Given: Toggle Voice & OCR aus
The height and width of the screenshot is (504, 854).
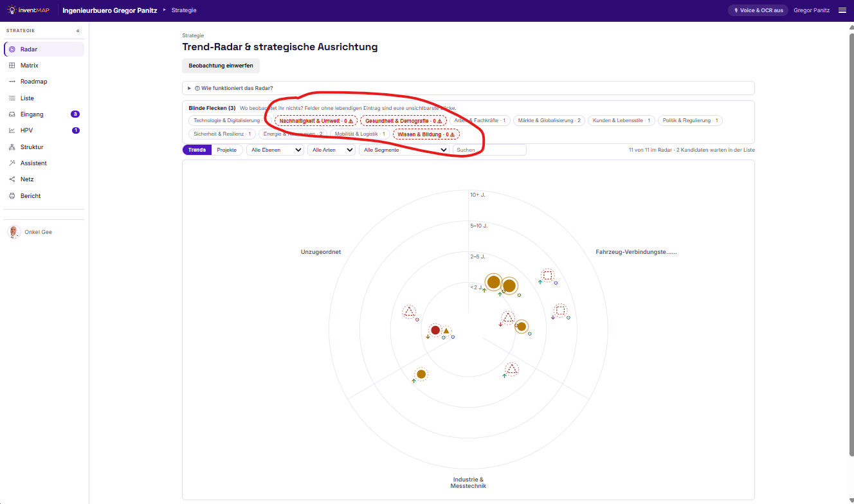Looking at the screenshot, I should click(758, 10).
